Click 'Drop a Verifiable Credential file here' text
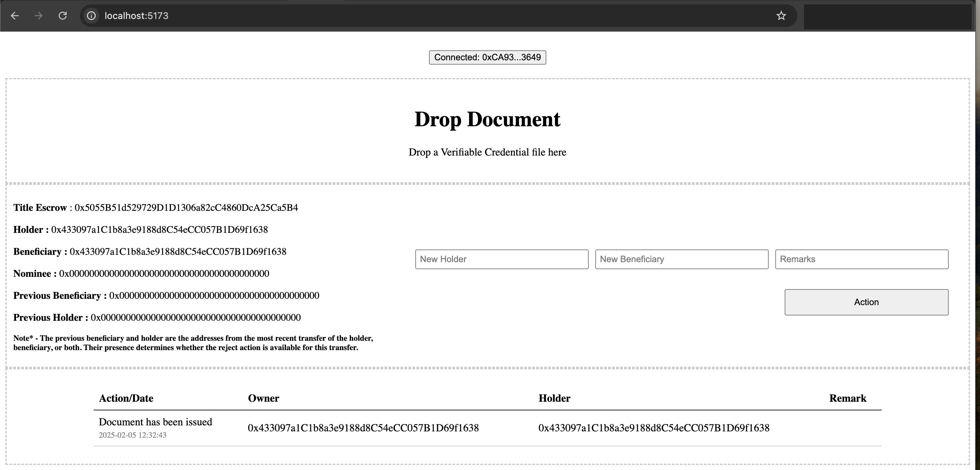The height and width of the screenshot is (470, 980). coord(487,153)
